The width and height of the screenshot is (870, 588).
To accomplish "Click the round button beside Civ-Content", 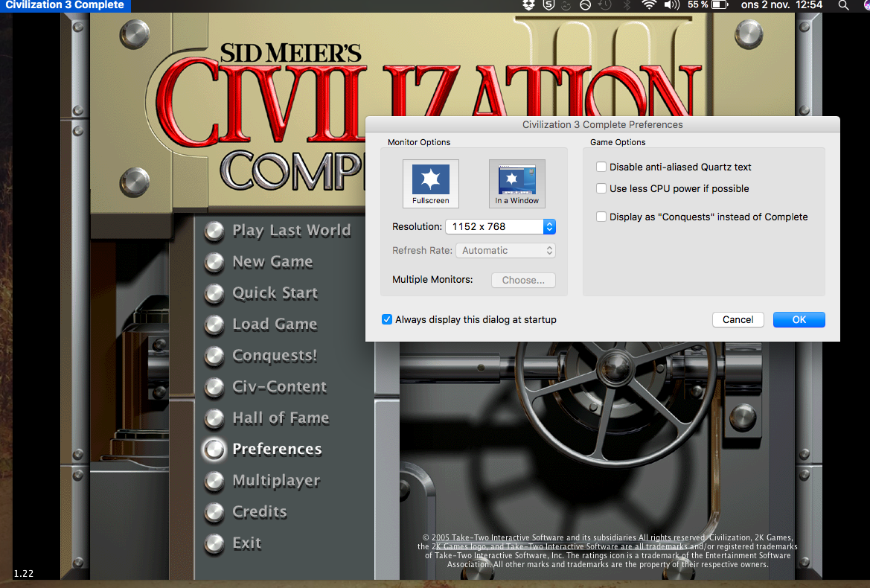I will click(214, 387).
